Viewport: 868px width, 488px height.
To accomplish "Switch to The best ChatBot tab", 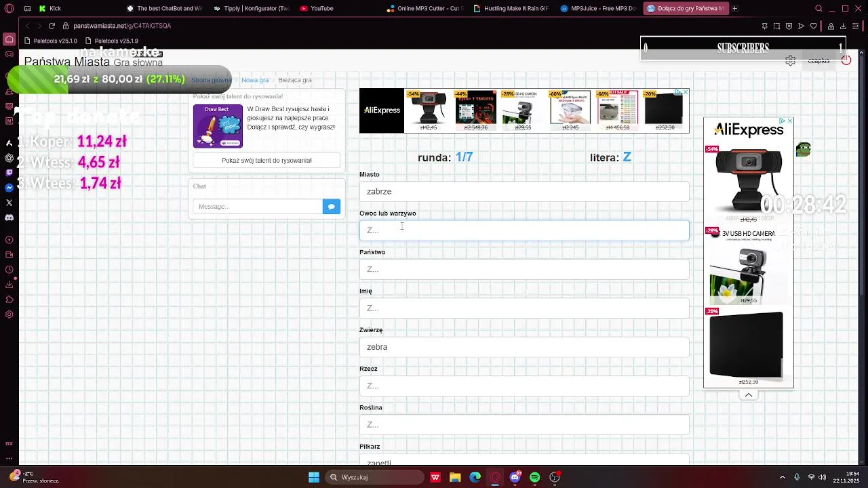I will pyautogui.click(x=164, y=8).
